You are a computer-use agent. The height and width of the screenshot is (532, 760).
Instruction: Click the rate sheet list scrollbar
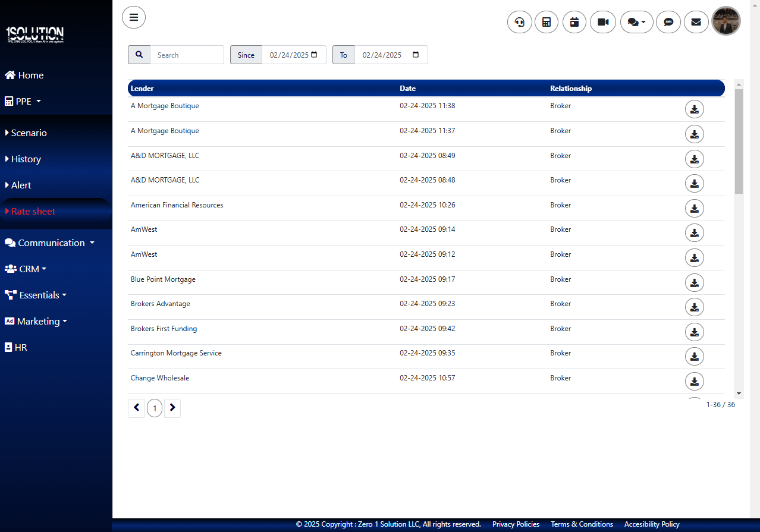click(x=739, y=238)
